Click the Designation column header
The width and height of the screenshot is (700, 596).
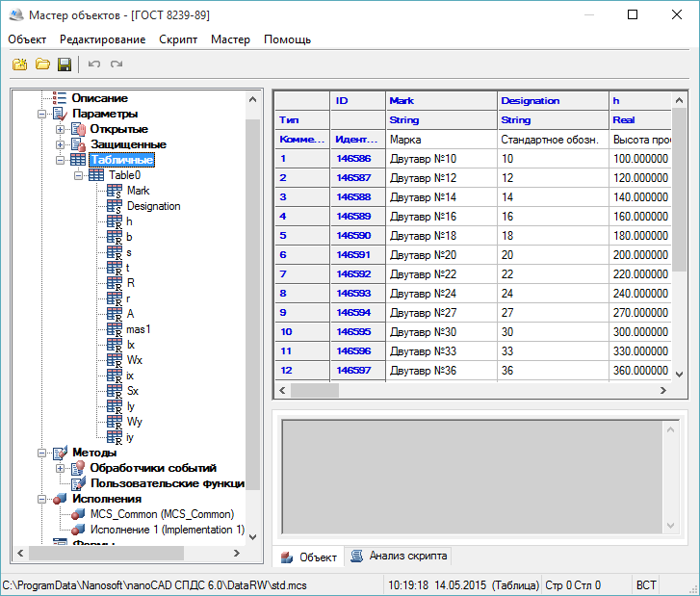click(553, 101)
